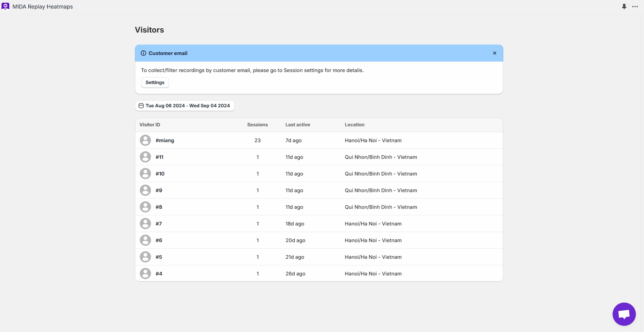The width and height of the screenshot is (644, 332).
Task: Pin the app using the pin icon
Action: tap(624, 7)
